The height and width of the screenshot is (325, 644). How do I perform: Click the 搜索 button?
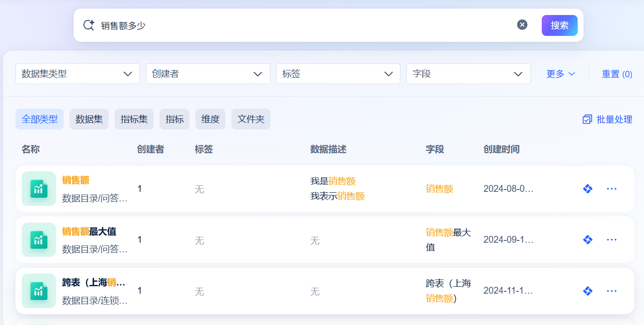(559, 25)
